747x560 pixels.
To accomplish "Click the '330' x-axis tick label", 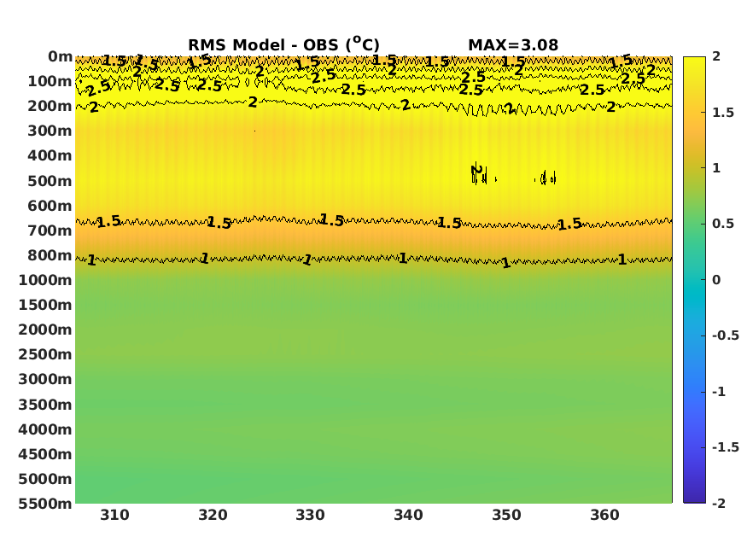I will coord(311,515).
